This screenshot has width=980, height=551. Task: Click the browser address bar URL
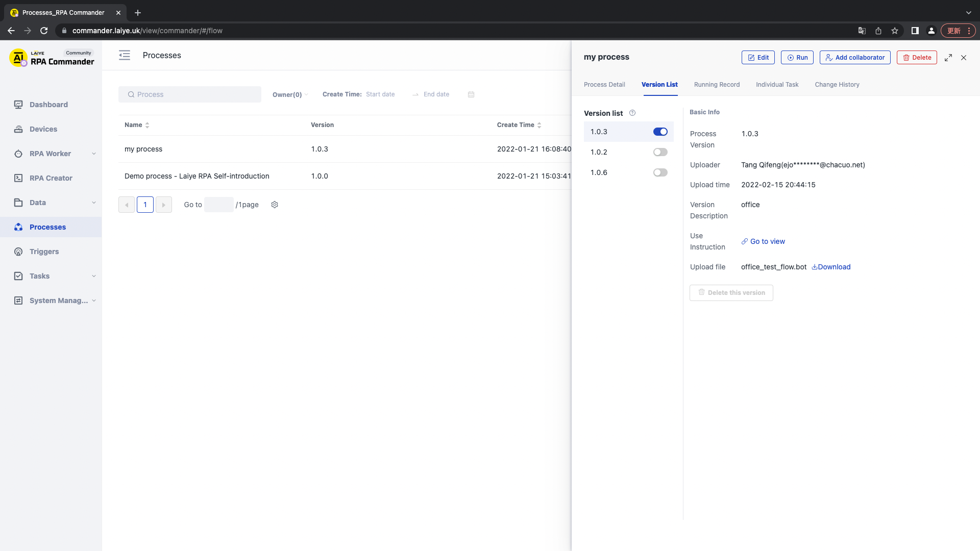[148, 31]
